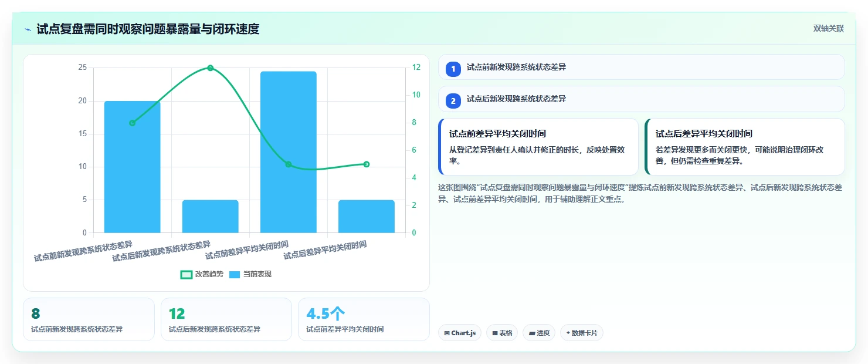
Task: Click the last bar for 试点后差异平均关闭时间
Action: click(367, 216)
